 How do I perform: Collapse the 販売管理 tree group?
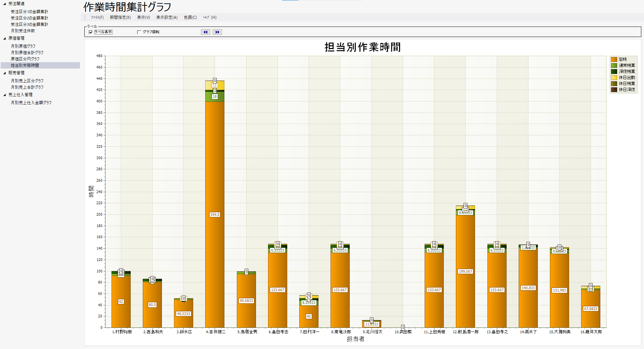click(5, 73)
